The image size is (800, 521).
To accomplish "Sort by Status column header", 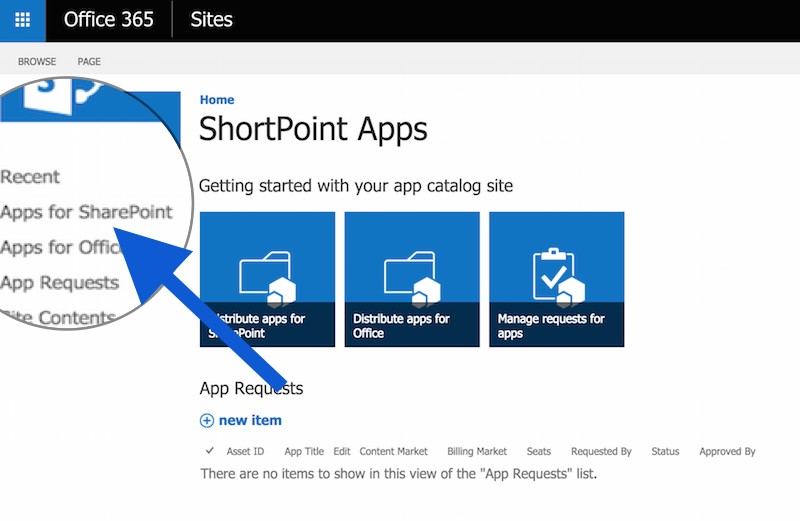I will coord(665,451).
